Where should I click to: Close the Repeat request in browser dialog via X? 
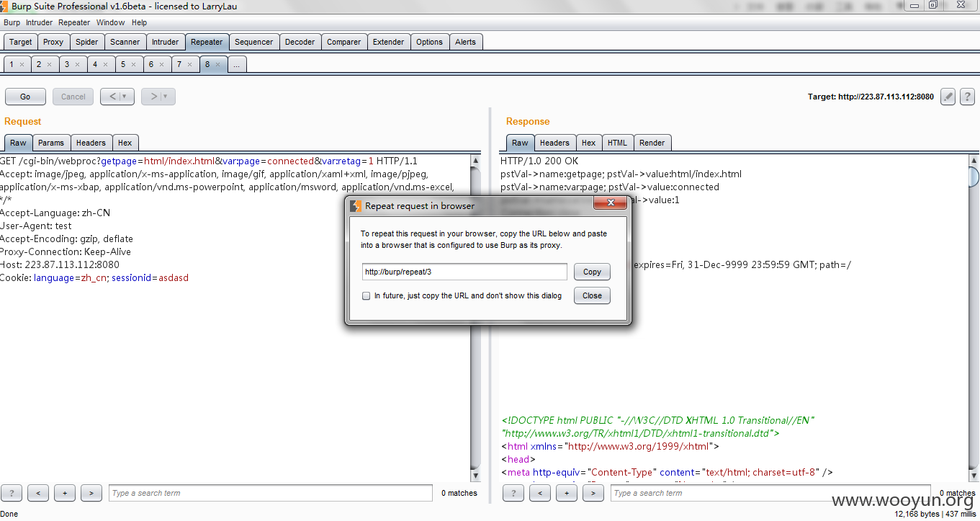[x=609, y=203]
